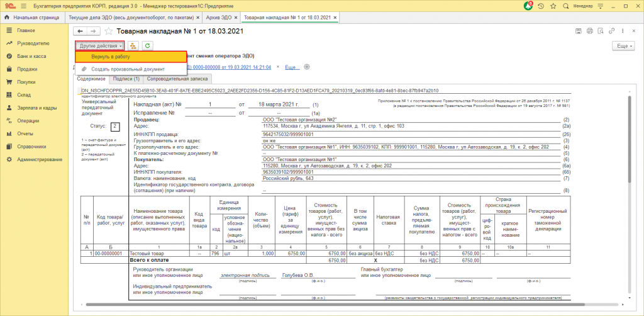Click the green refresh icon button
Viewport: 644px width, 316px height.
tap(147, 45)
